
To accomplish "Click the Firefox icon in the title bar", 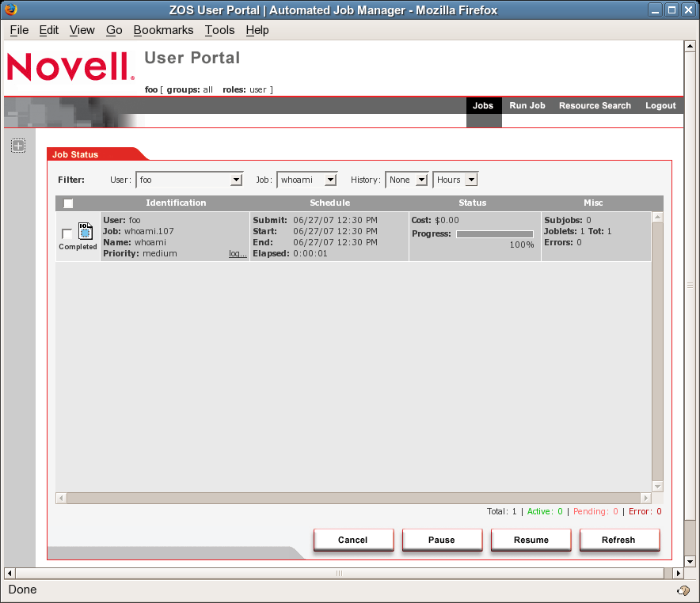I will pyautogui.click(x=11, y=9).
